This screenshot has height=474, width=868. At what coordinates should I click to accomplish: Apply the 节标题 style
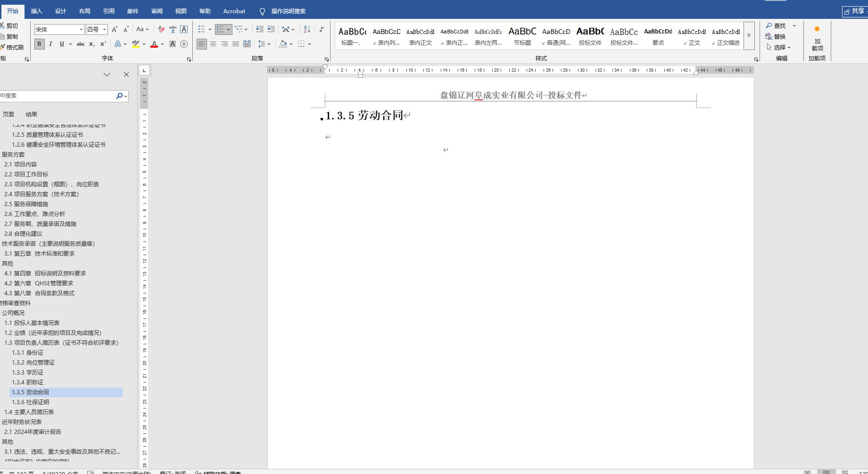pyautogui.click(x=522, y=36)
